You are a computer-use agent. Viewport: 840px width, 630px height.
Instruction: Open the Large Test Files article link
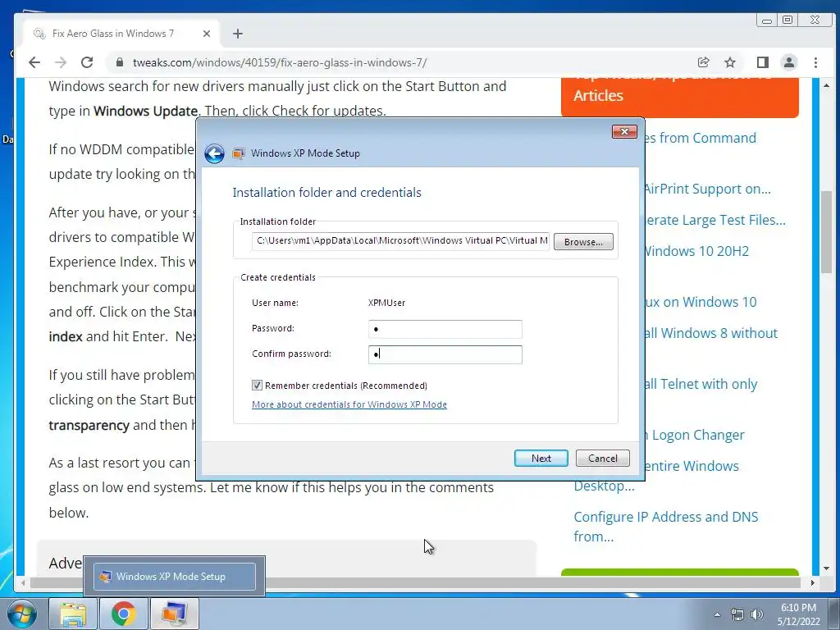coord(714,220)
